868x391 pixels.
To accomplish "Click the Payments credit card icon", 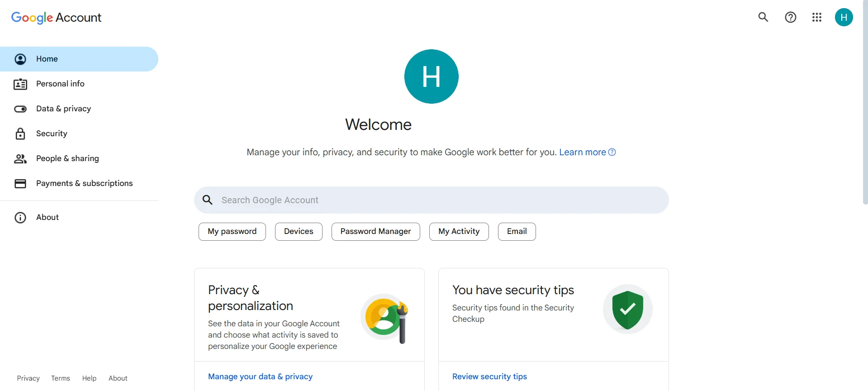I will [x=20, y=183].
